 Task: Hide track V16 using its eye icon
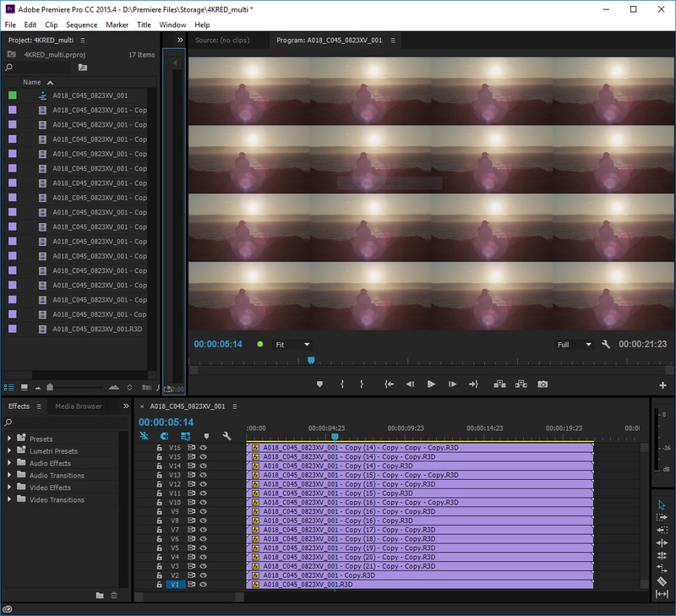[x=203, y=448]
